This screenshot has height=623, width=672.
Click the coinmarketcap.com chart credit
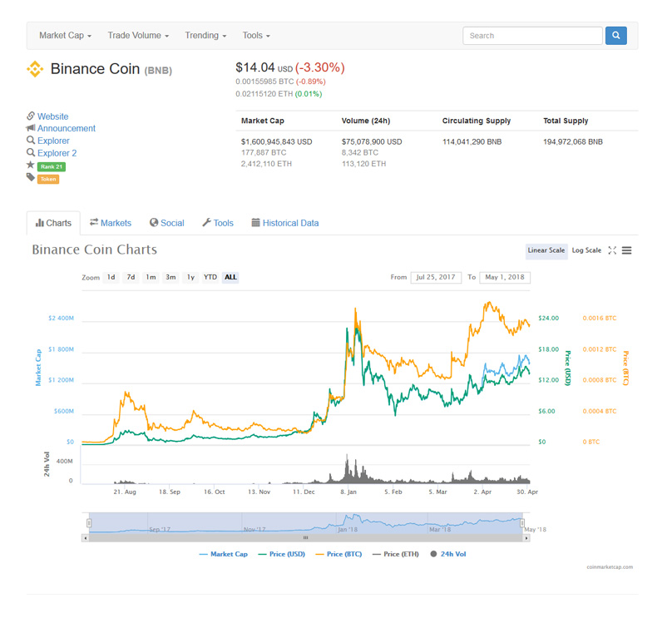[x=610, y=567]
